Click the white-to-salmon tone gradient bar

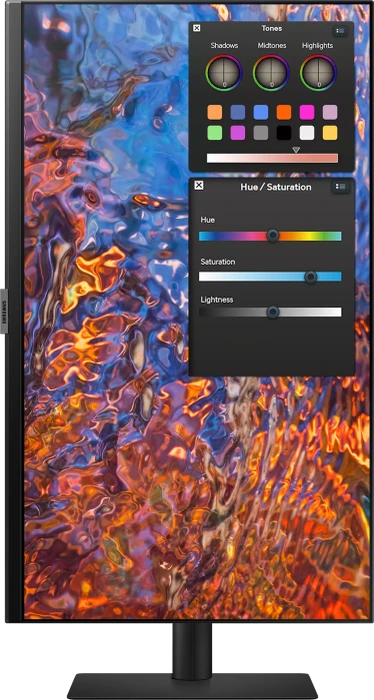(x=272, y=158)
